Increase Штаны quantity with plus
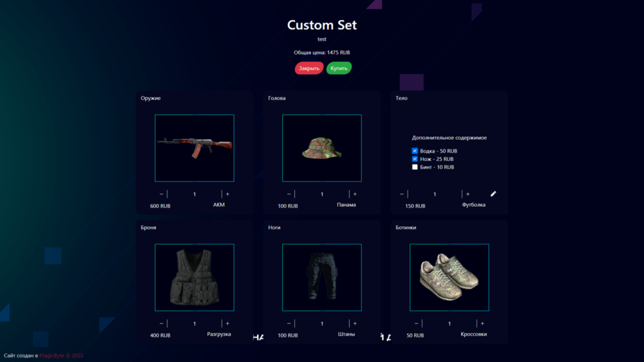644x362 pixels. point(355,323)
